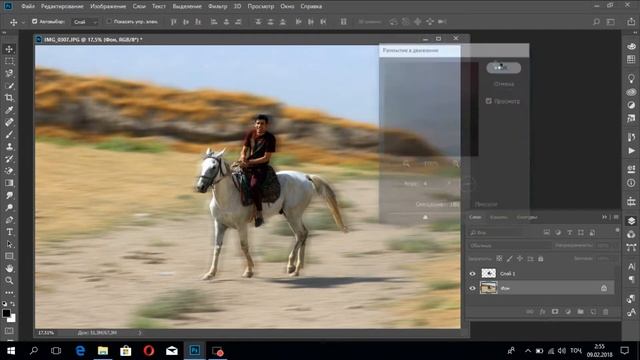This screenshot has height=360, width=640.
Task: Open the Выделение menu
Action: (187, 6)
